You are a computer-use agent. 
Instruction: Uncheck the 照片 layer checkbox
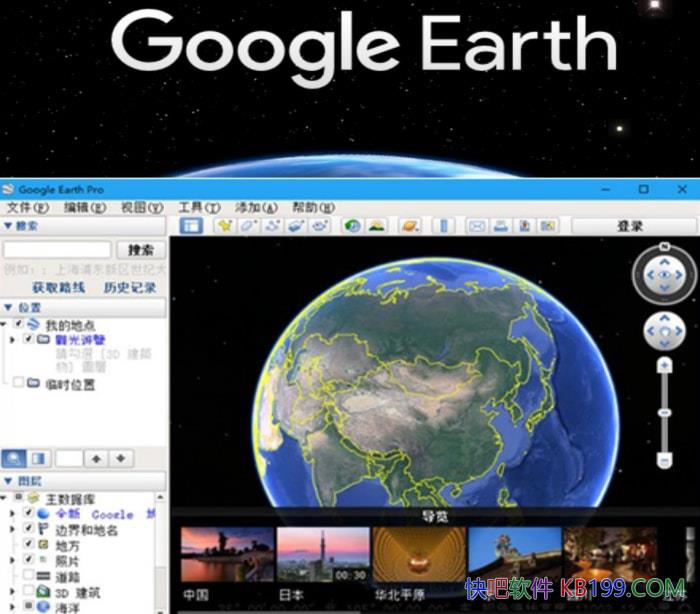pyautogui.click(x=28, y=559)
